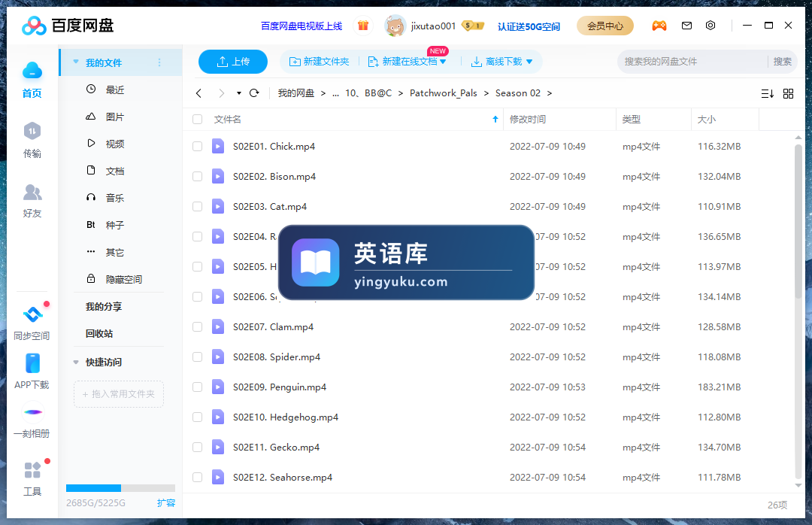
Task: Select 种子 in the sidebar
Action: [115, 225]
